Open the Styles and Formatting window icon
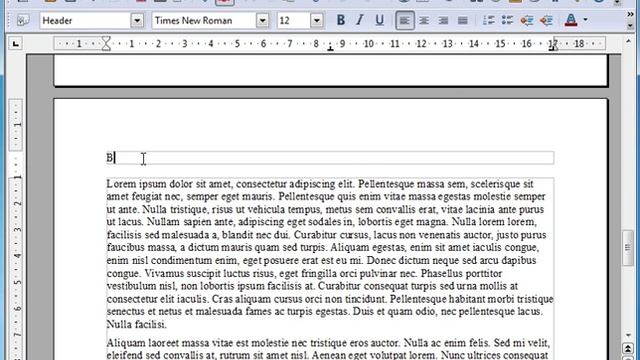This screenshot has height=360, width=640. click(22, 20)
